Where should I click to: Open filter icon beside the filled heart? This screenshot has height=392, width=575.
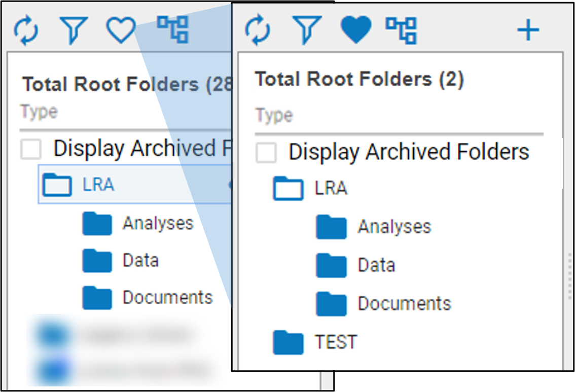click(x=307, y=30)
